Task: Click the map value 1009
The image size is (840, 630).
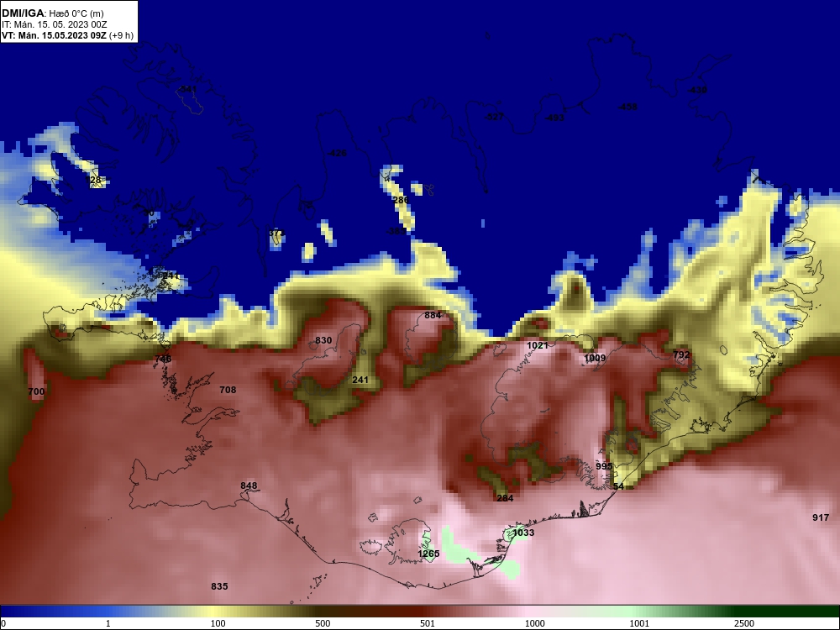Action: [x=595, y=358]
